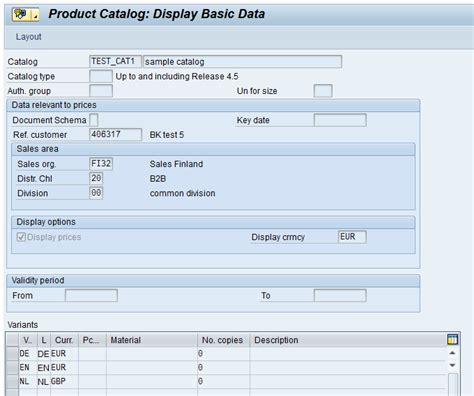Select the NL variant row selector

12,381
